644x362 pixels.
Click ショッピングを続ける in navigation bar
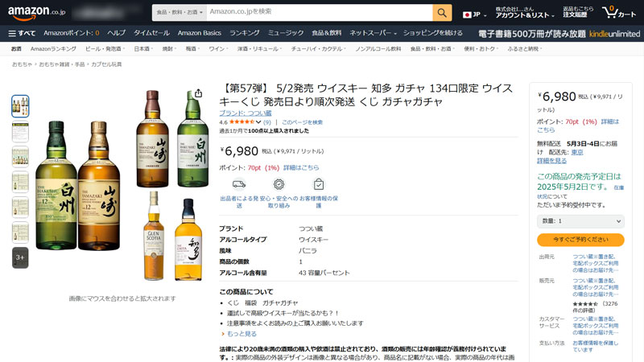coord(433,33)
